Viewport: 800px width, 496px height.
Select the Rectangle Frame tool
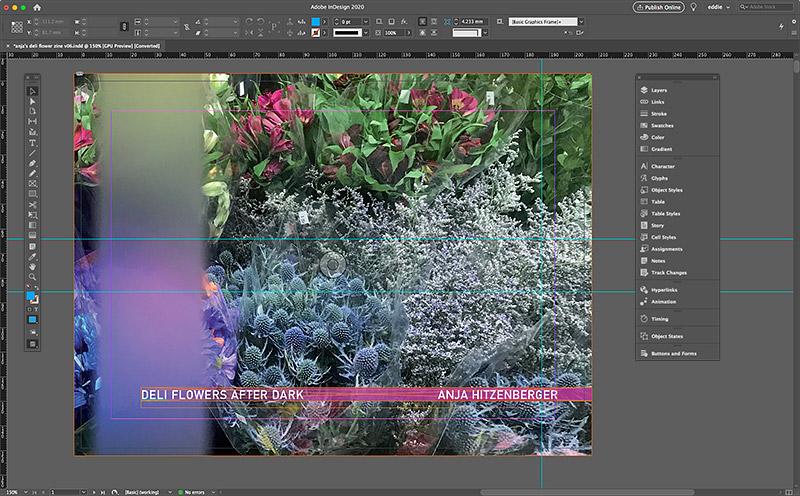click(x=33, y=184)
